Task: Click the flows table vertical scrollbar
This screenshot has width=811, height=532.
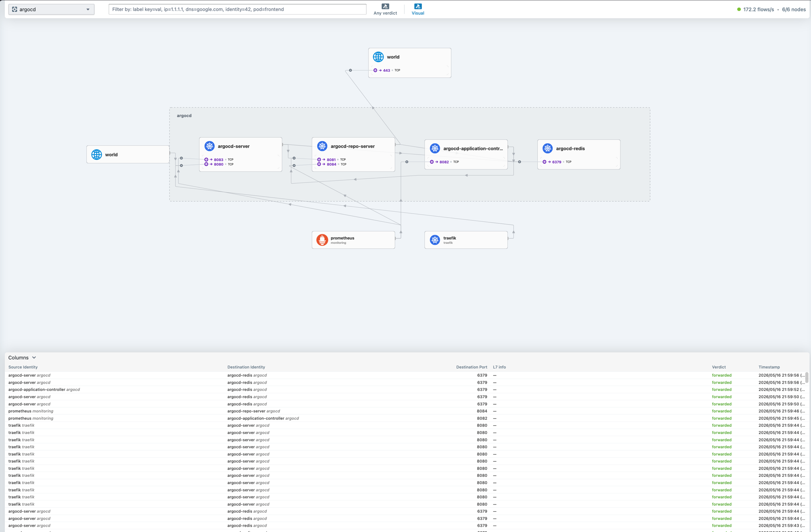Action: point(807,378)
